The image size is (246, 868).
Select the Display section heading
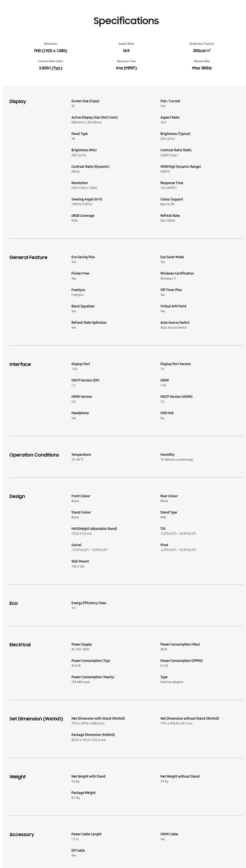(17, 101)
